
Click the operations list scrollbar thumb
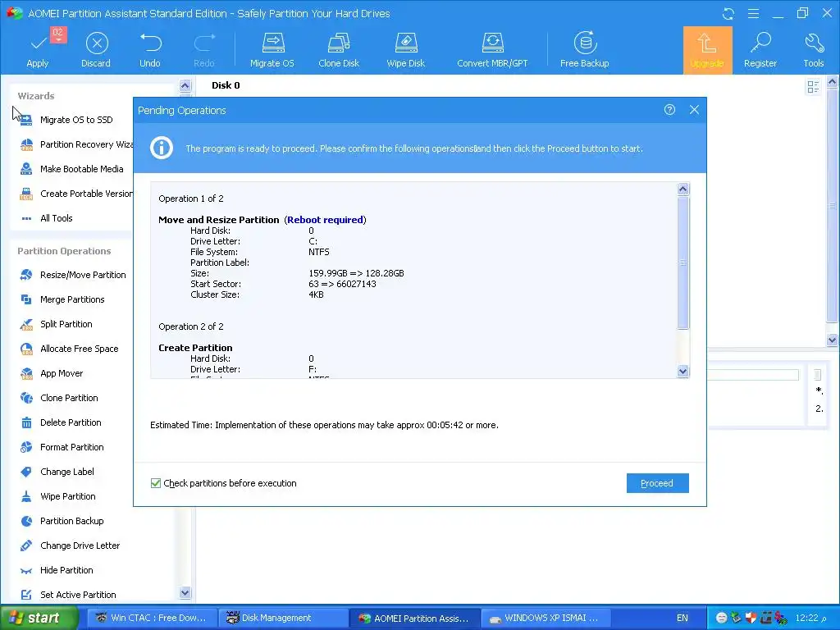pyautogui.click(x=683, y=262)
